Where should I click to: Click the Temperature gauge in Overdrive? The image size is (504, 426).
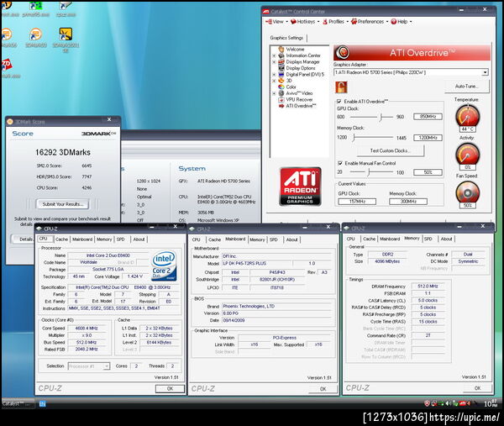[467, 116]
